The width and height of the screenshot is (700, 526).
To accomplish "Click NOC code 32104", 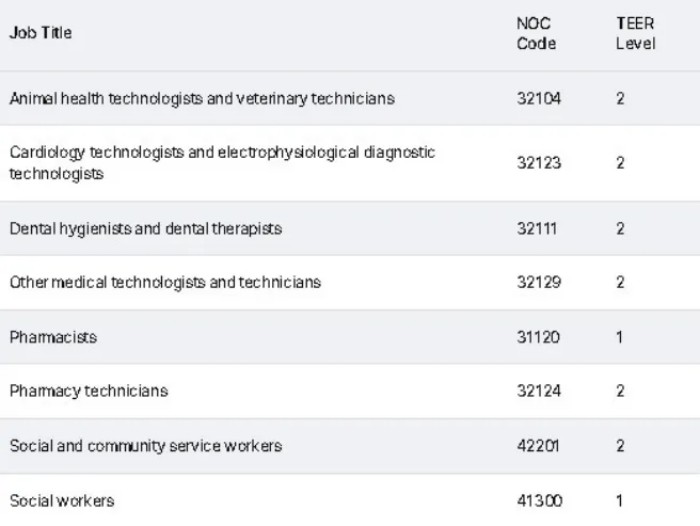I will pos(539,99).
